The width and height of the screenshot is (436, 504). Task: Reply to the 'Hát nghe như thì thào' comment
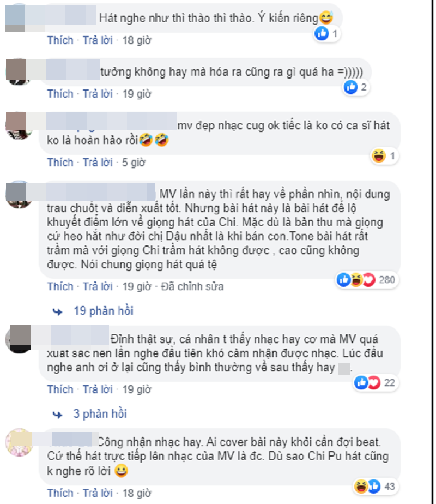pyautogui.click(x=98, y=40)
